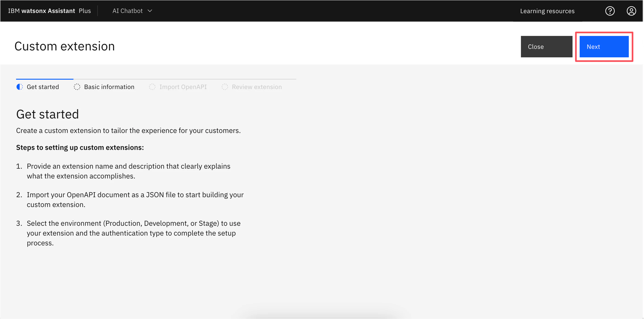Open the AI Chatbot assistant switcher
Image resolution: width=644 pixels, height=319 pixels.
127,11
